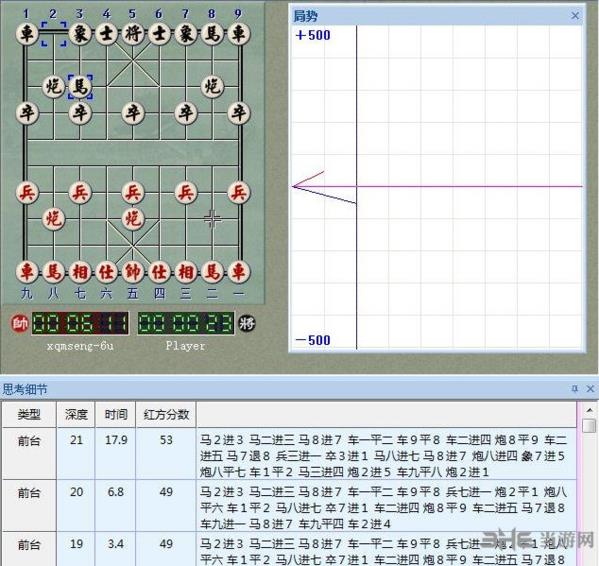Screen dimensions: 599x566
Task: Select the black pawn on file 9
Action: click(239, 113)
